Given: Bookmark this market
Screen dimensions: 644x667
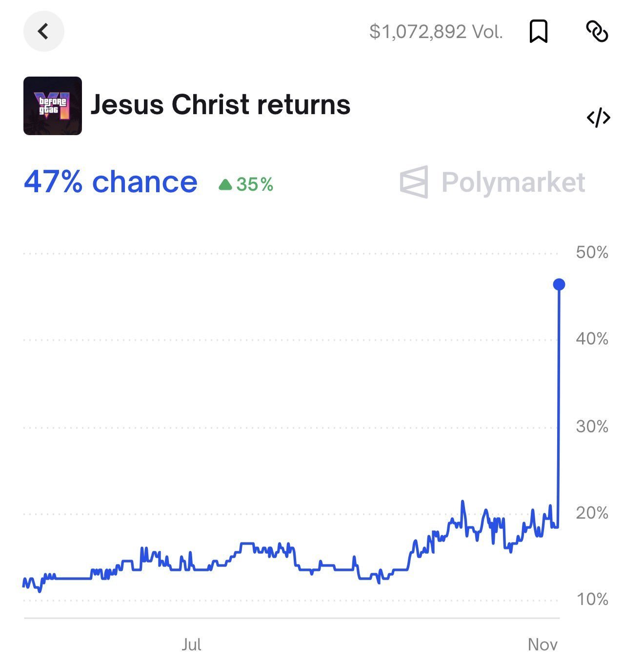Looking at the screenshot, I should coord(539,32).
